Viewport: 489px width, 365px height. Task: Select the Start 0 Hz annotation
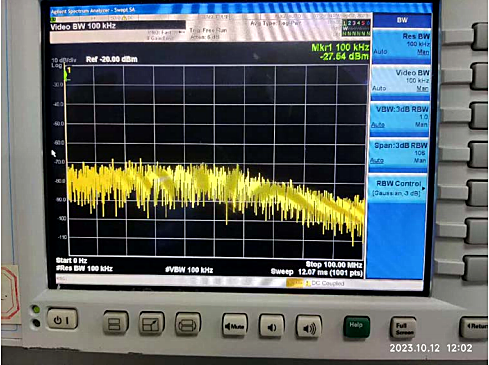[72, 260]
